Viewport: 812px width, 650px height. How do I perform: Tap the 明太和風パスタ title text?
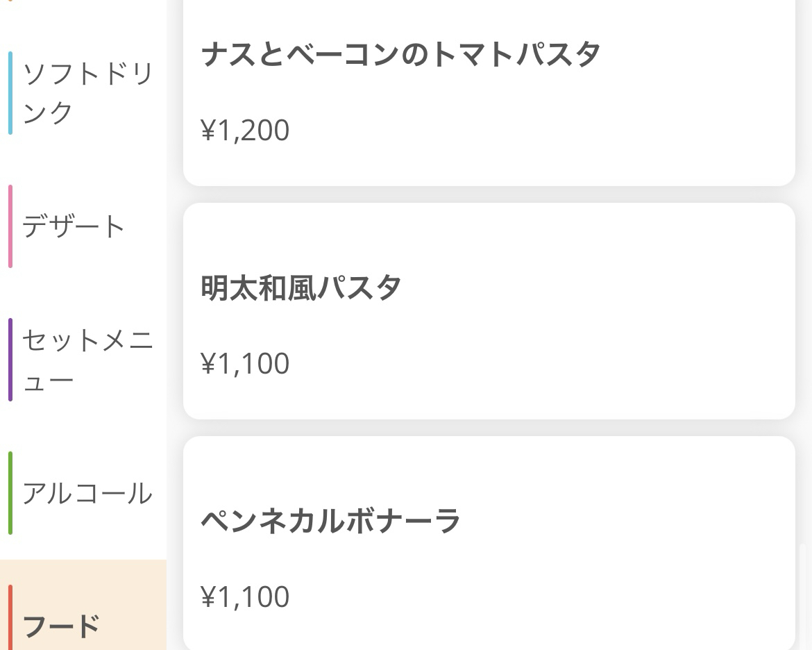[301, 287]
